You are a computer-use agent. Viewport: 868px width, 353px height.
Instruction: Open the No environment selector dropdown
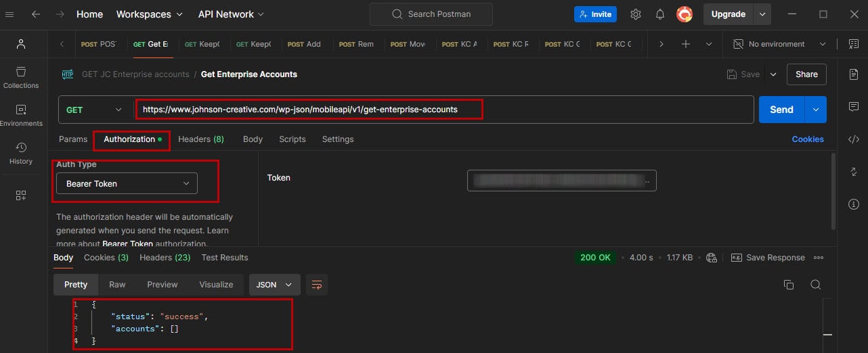click(780, 44)
